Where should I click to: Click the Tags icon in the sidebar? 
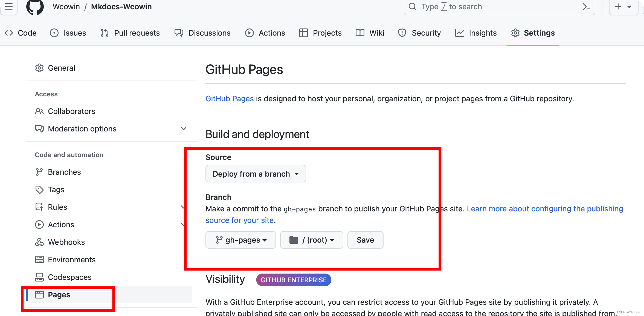(39, 189)
